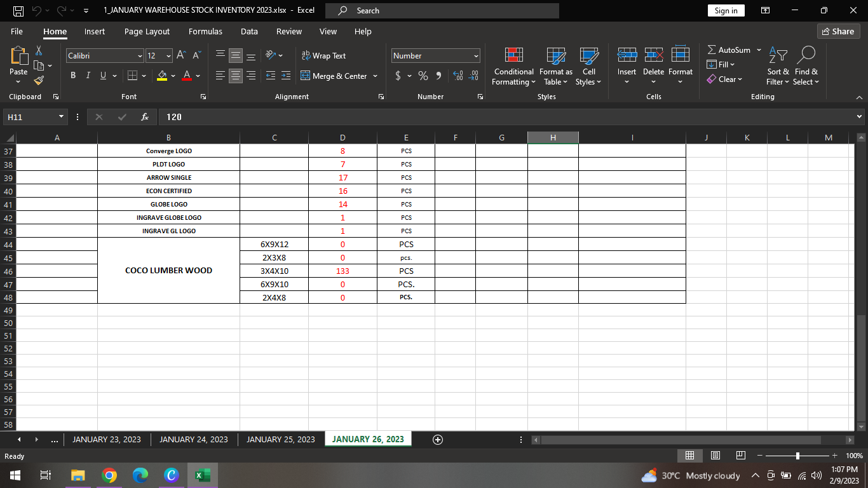Open the Windows Start menu

click(15, 475)
